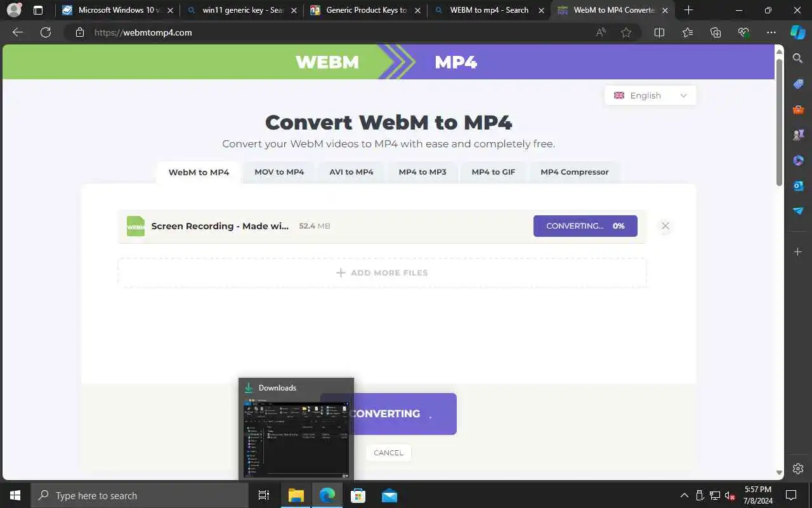Open File Explorer from the taskbar
Image resolution: width=812 pixels, height=508 pixels.
(x=296, y=495)
